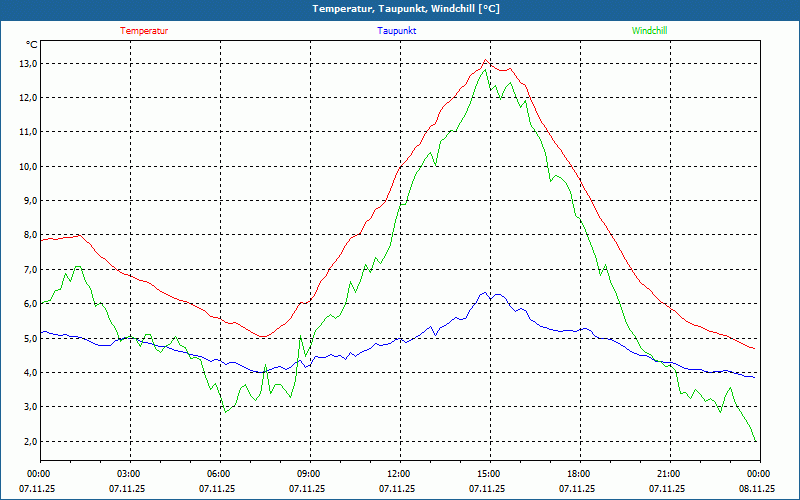Click the 15:00 time axis label

point(489,474)
